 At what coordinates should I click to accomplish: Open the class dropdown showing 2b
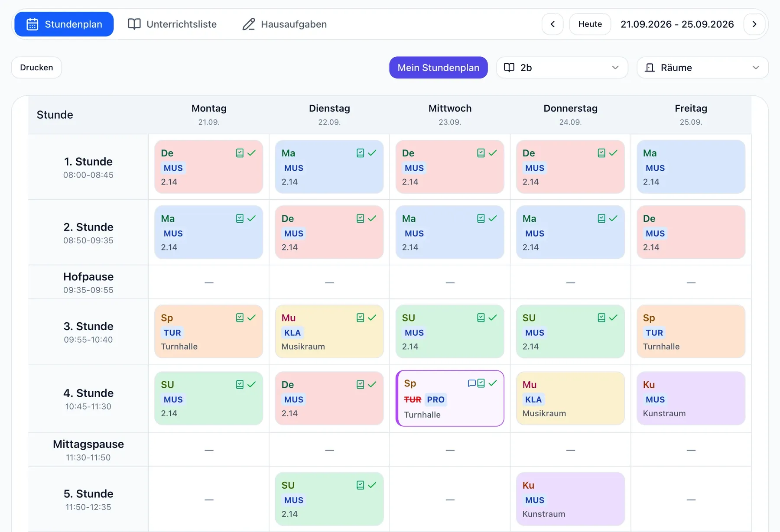coord(562,68)
